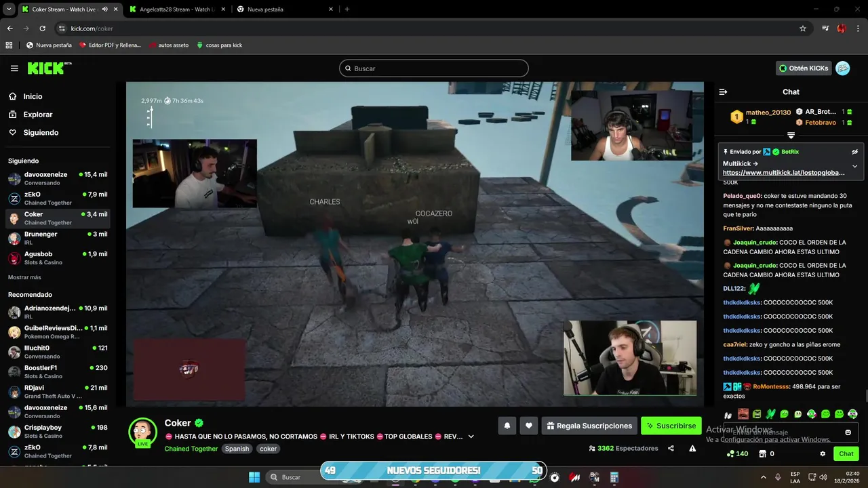Click the KICK logo
The width and height of the screenshot is (868, 488).
pos(49,68)
